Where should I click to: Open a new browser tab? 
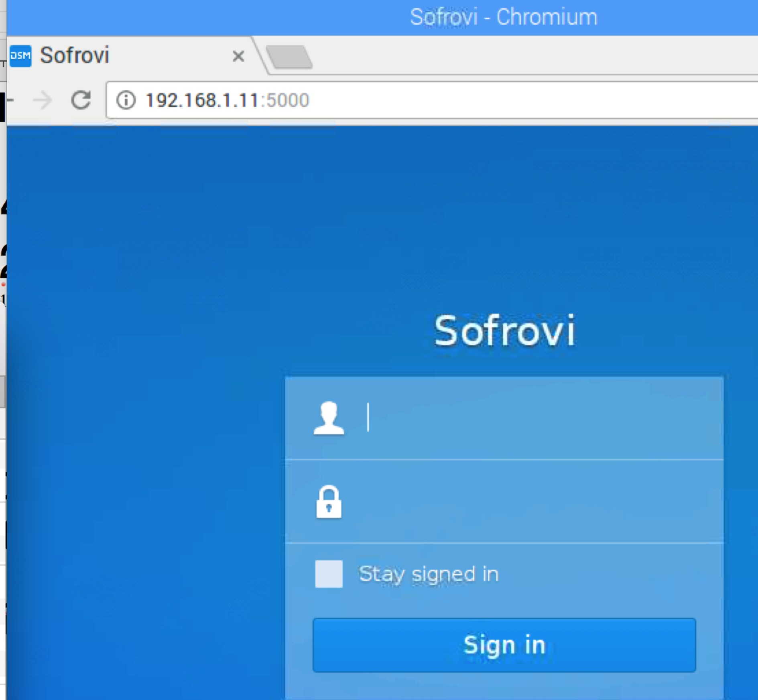coord(289,57)
